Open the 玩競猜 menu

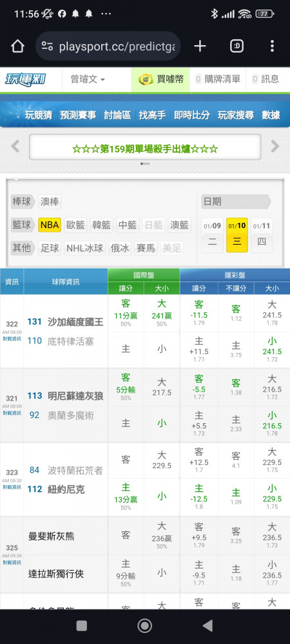(x=38, y=115)
